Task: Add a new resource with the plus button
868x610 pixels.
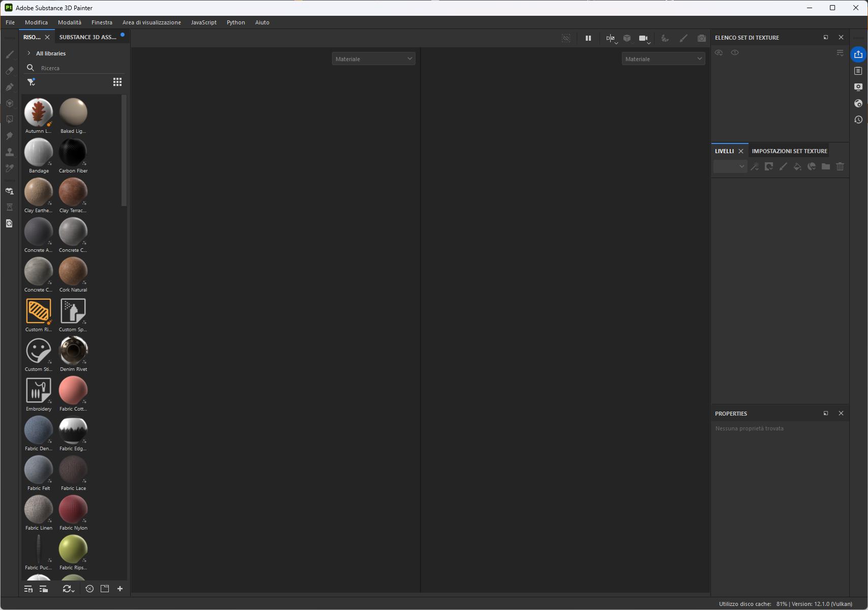Action: click(120, 589)
